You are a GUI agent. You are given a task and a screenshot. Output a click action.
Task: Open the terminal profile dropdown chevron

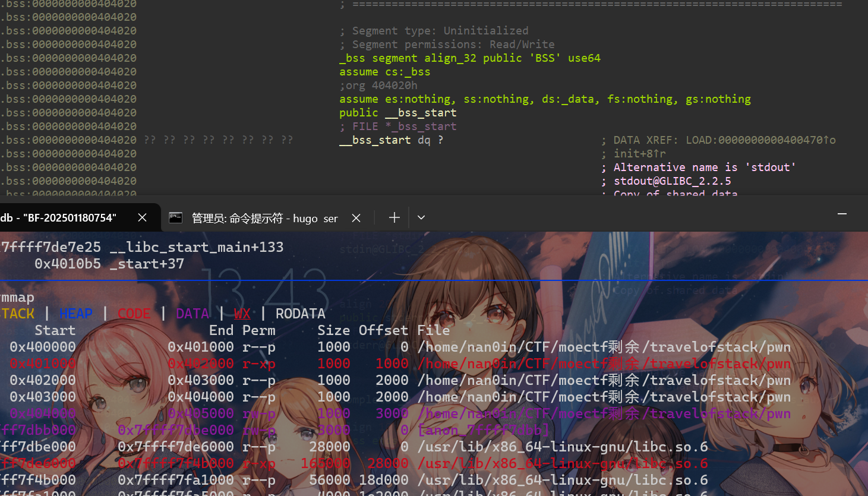[421, 218]
